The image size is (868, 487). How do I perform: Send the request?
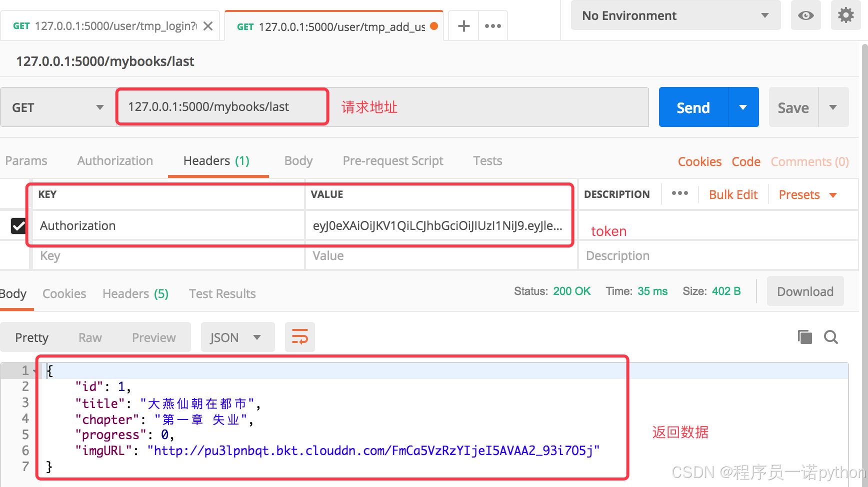[x=693, y=107]
